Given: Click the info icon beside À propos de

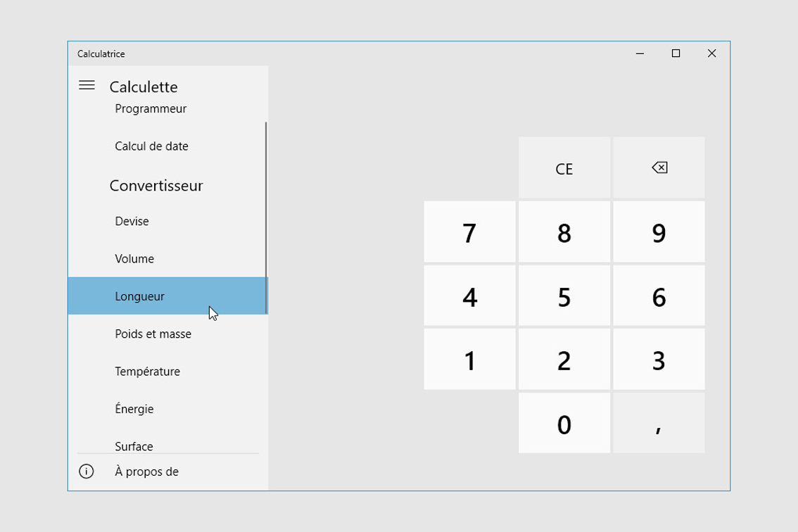Looking at the screenshot, I should tap(86, 471).
